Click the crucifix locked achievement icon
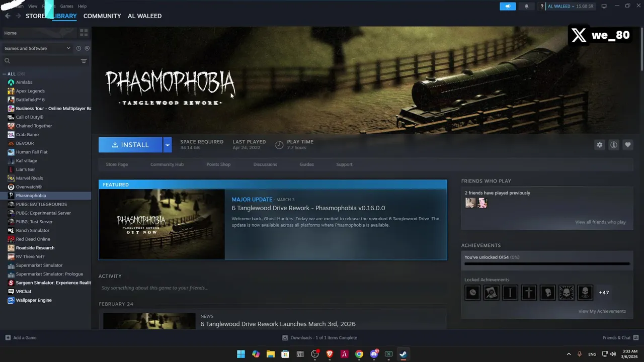 529,293
